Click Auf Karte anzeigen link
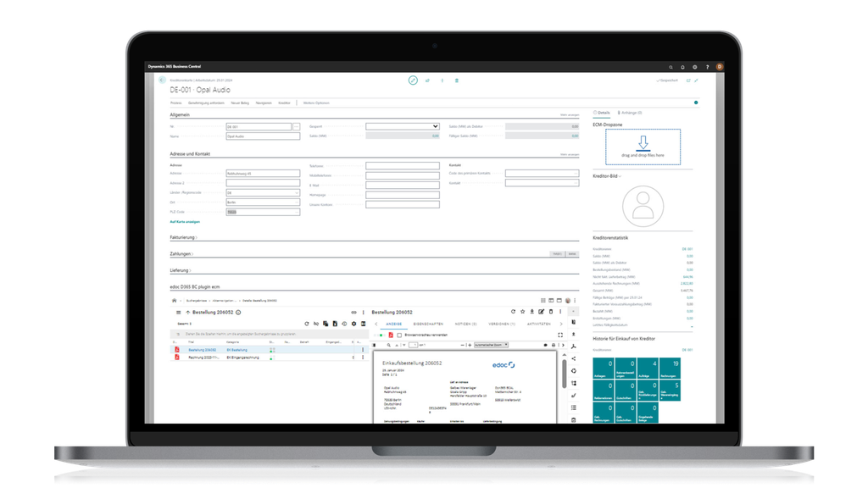 tap(185, 222)
